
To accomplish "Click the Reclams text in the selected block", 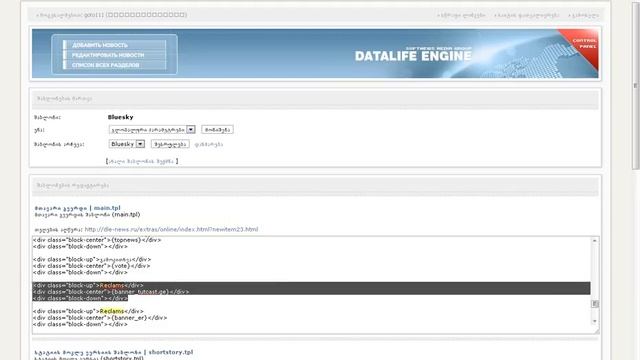I will (x=111, y=285).
